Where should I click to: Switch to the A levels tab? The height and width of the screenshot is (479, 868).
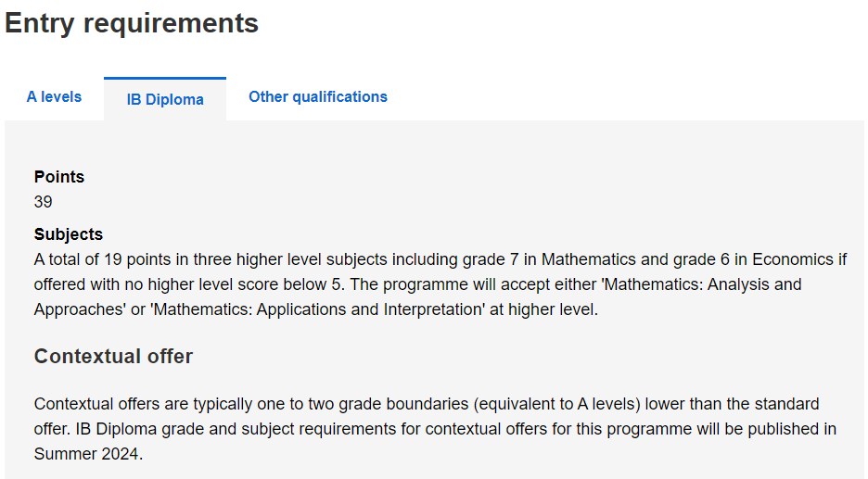click(x=54, y=96)
